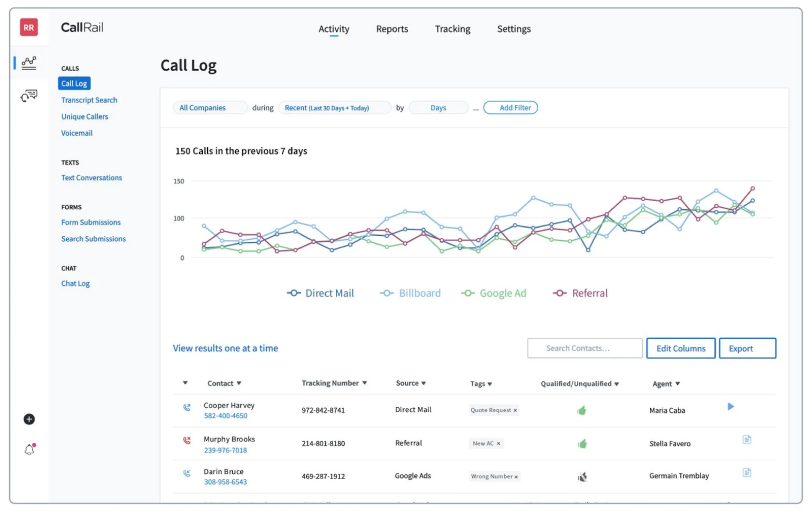
Task: Open the All Companies filter dropdown
Action: (210, 108)
